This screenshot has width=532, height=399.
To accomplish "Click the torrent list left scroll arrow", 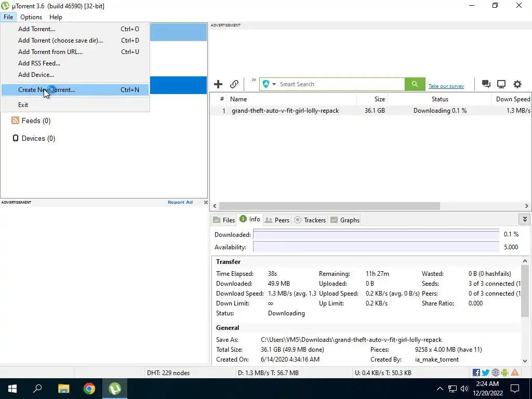I will coord(215,206).
